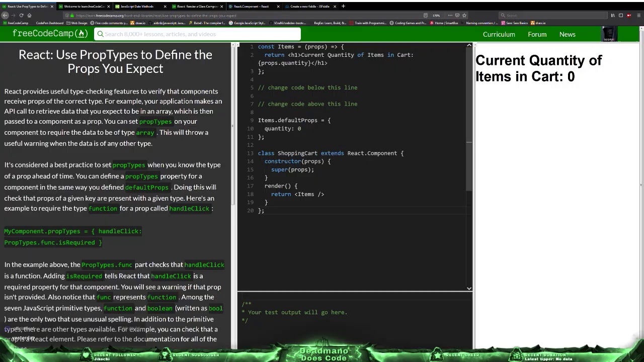Open 'Coding Games and Pr...' bookmark

[408, 23]
